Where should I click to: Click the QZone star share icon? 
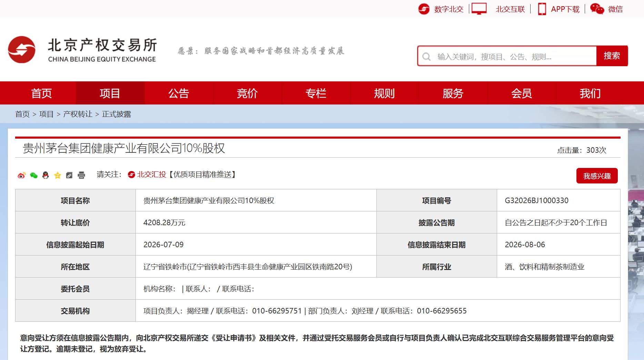[x=58, y=175]
